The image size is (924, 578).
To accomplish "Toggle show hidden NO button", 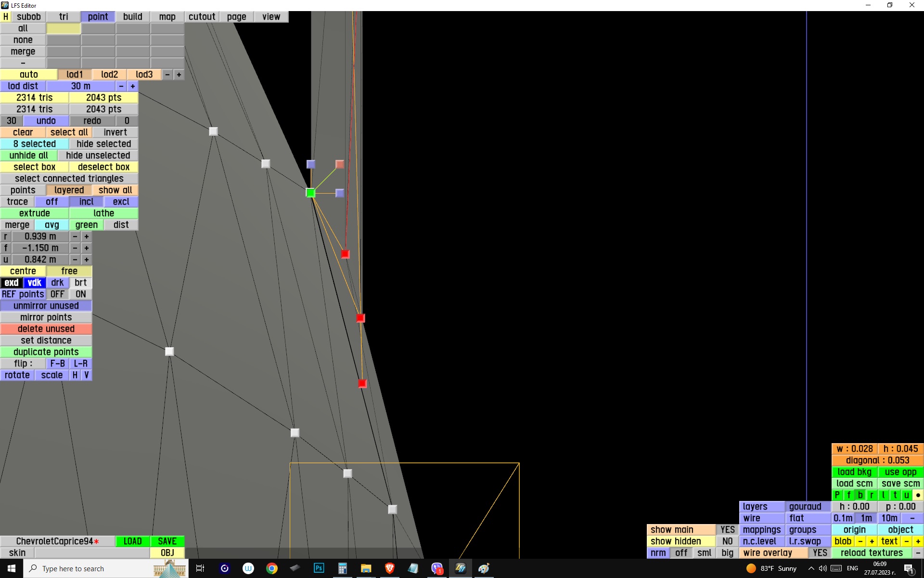I will click(x=727, y=541).
